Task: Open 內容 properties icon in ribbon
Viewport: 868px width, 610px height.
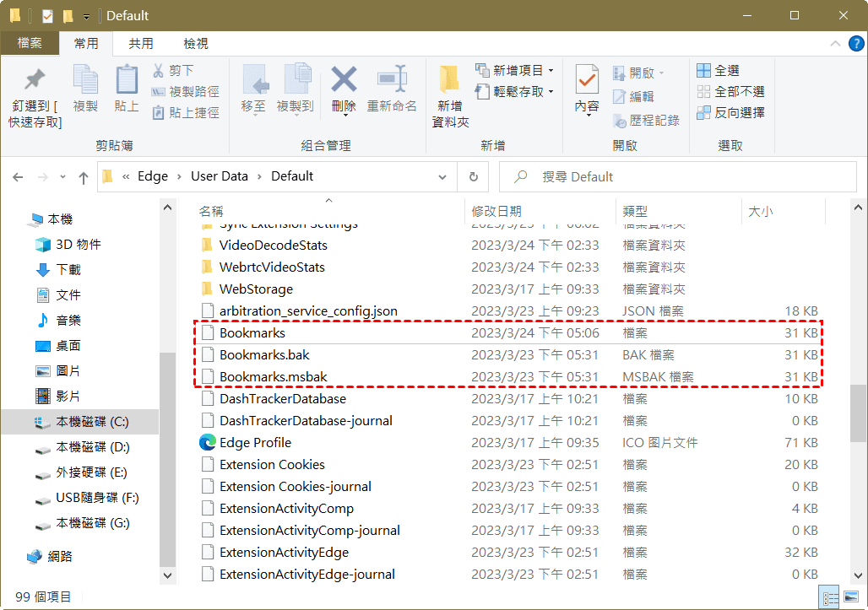Action: (x=587, y=80)
